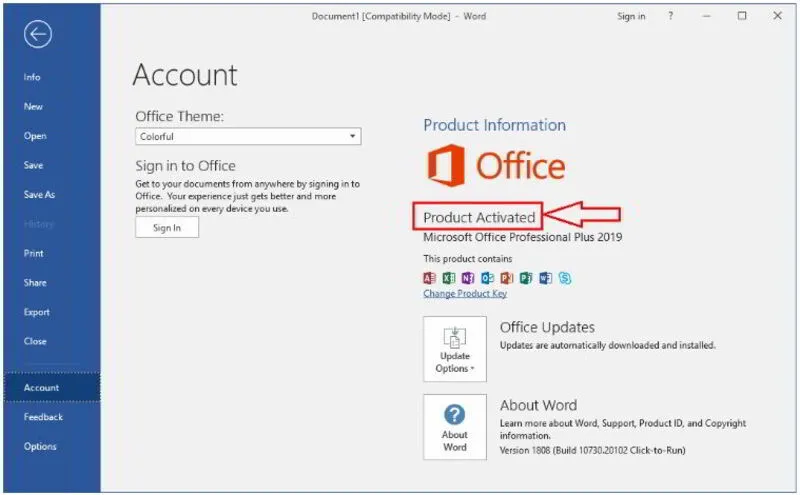The height and width of the screenshot is (495, 800).
Task: Click 'This product contains' label
Action: [467, 259]
